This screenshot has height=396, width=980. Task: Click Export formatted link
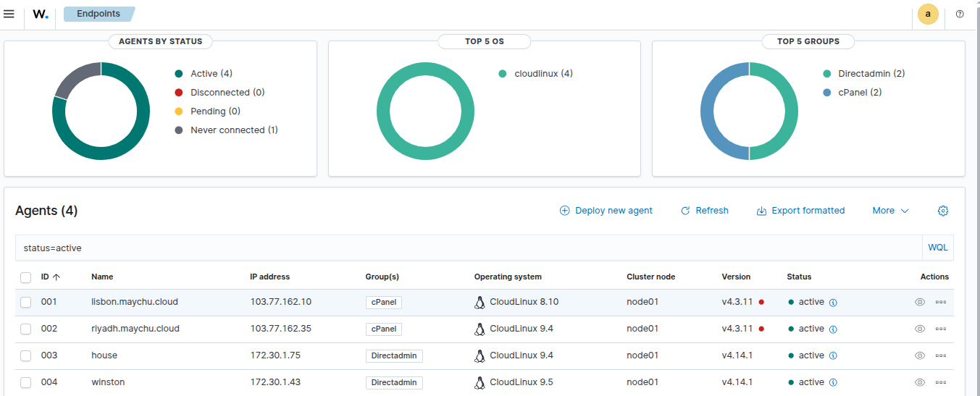800,211
